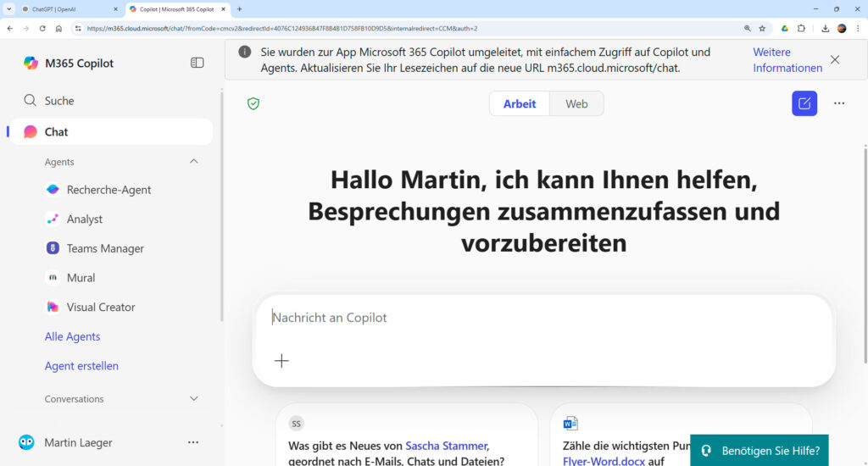Click the zoom magnifier icon in address bar
Screen dimensions: 868x466
(748, 28)
